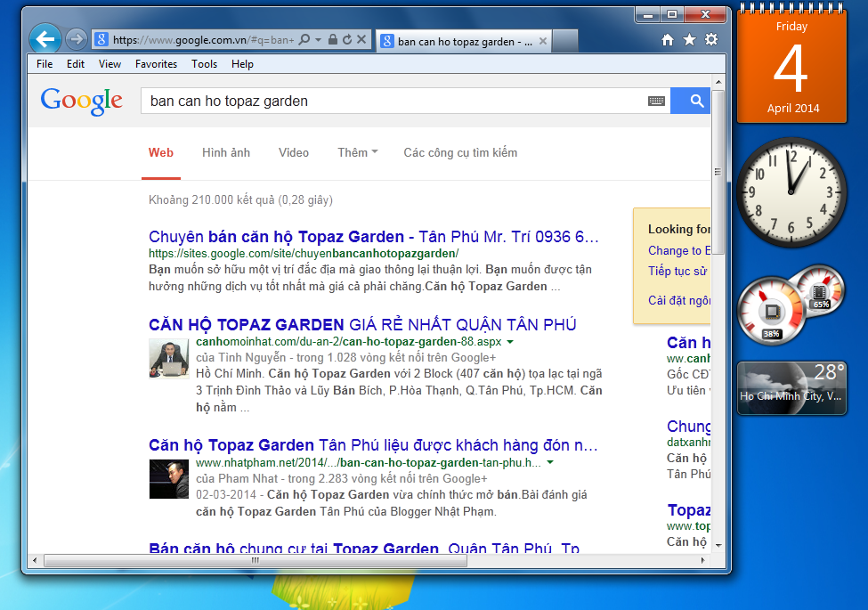Click the horizontal scrollbar thumb at the bottom
Screen dimensions: 868x610
pyautogui.click(x=256, y=561)
